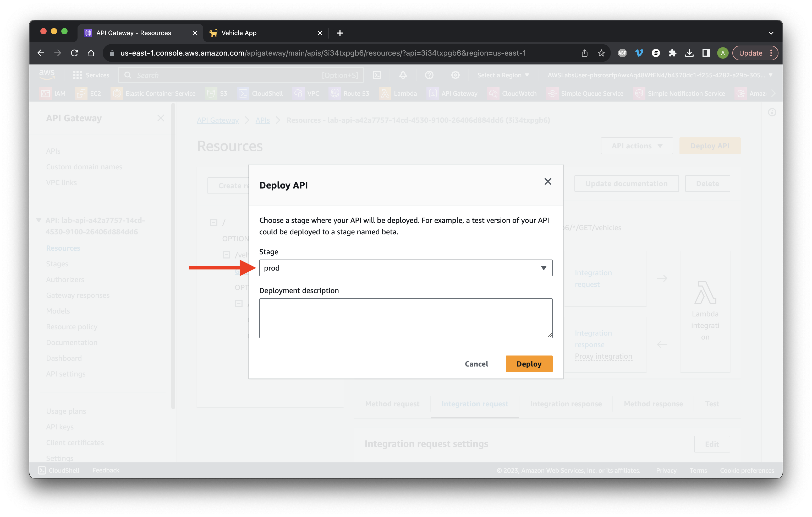
Task: Click the browser Back arrow
Action: 41,53
